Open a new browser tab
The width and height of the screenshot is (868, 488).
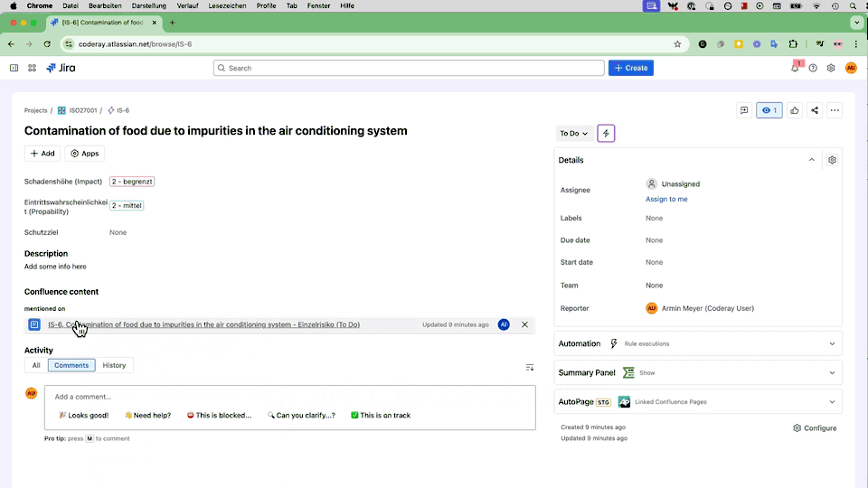pos(172,23)
